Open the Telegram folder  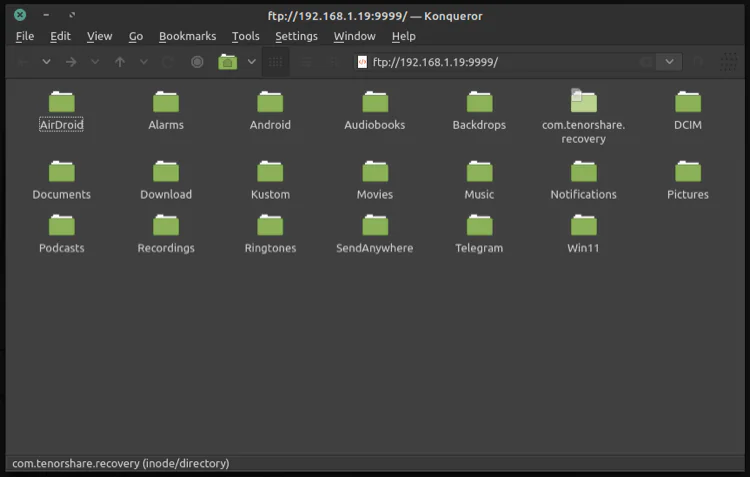[479, 234]
